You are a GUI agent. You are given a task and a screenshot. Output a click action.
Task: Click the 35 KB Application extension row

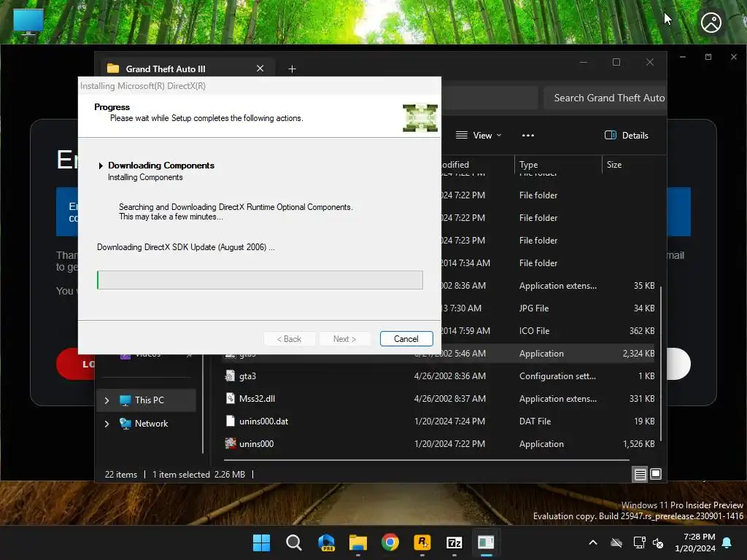548,286
